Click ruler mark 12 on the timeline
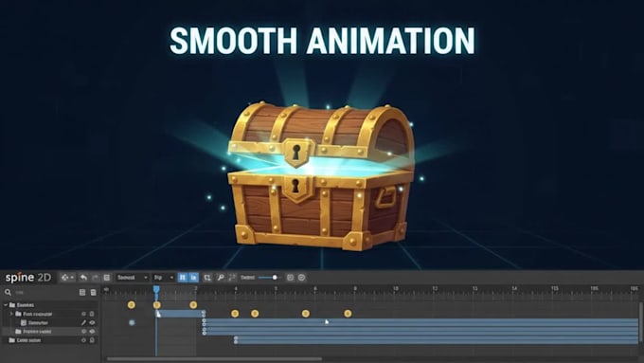644x363 pixels. [x=435, y=289]
